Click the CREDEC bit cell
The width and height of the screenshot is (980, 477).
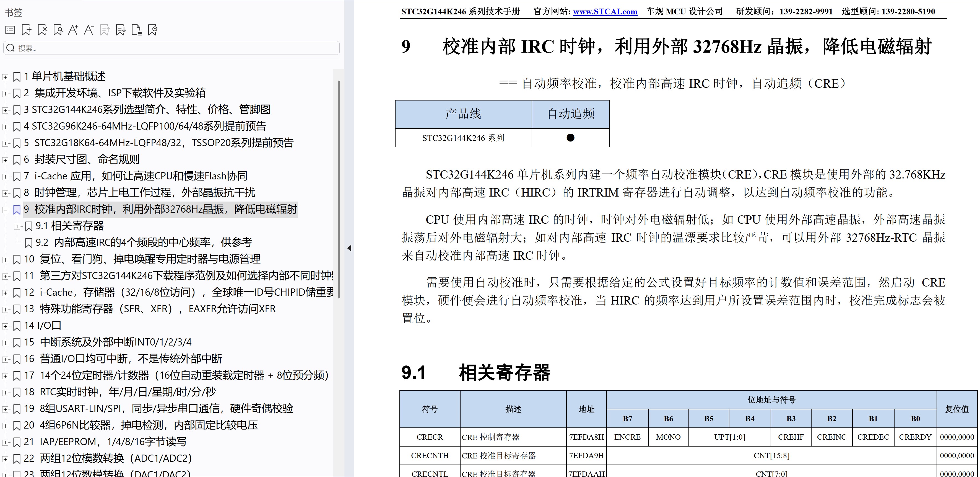click(x=873, y=437)
